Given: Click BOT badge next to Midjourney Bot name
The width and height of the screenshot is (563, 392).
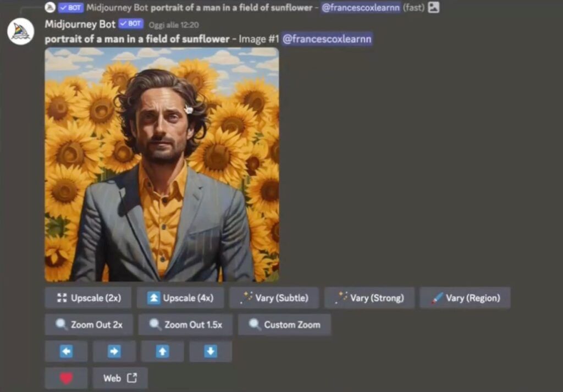Looking at the screenshot, I should [131, 24].
